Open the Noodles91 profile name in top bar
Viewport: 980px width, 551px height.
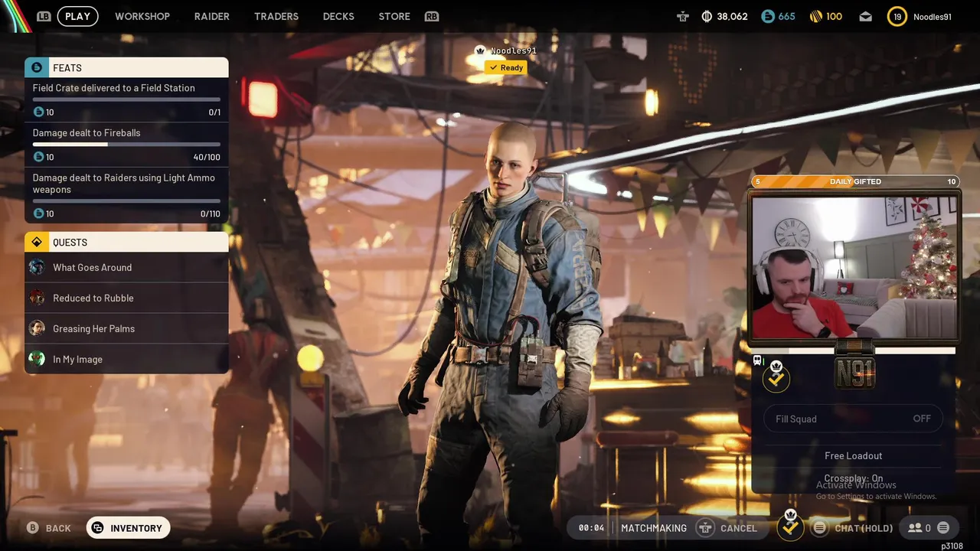point(933,16)
